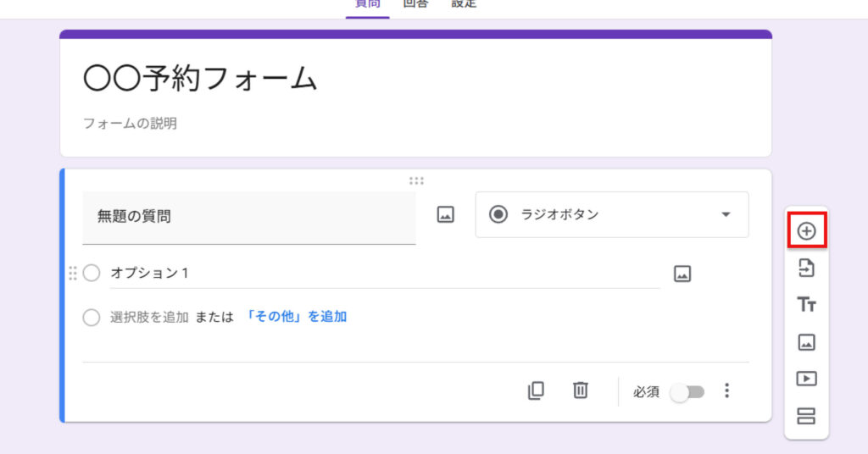868x454 pixels.
Task: Click the import questions icon
Action: (x=806, y=268)
